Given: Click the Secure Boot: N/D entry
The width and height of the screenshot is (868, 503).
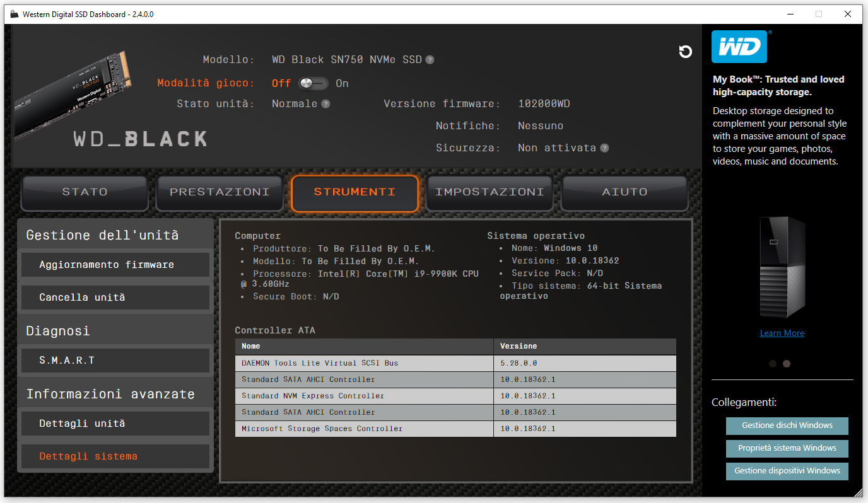Looking at the screenshot, I should tap(296, 296).
